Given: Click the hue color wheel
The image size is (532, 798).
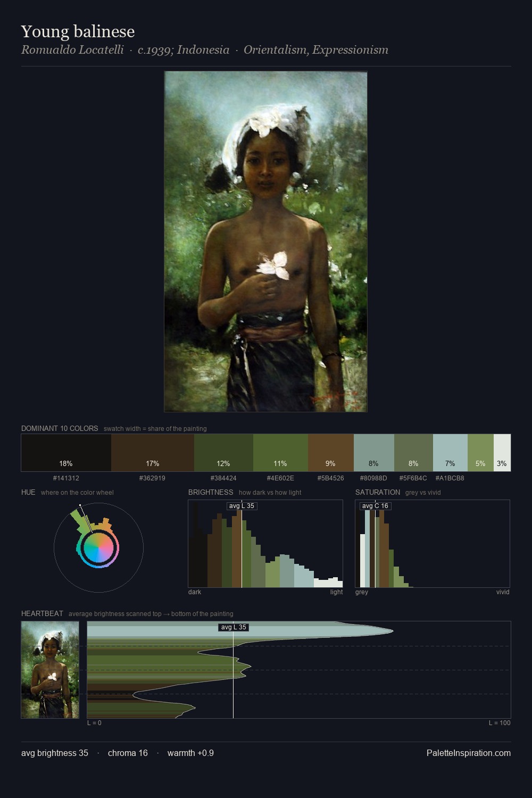Looking at the screenshot, I should click(98, 548).
